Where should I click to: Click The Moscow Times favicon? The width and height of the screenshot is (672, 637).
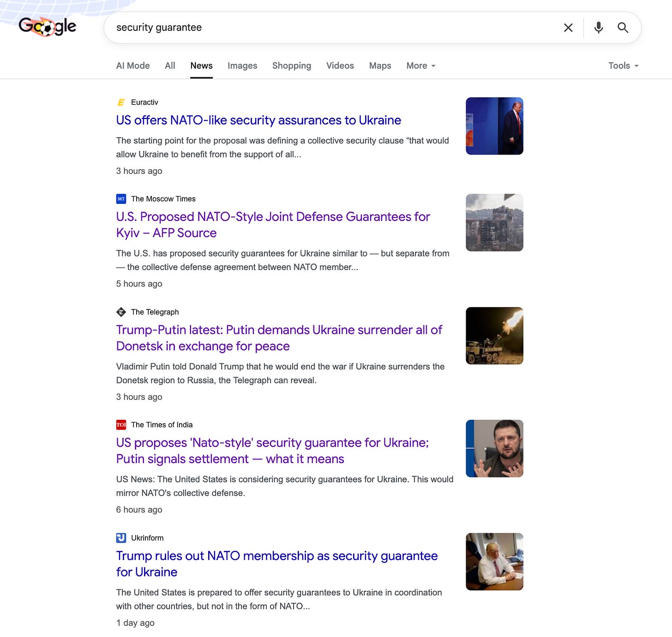coord(121,199)
